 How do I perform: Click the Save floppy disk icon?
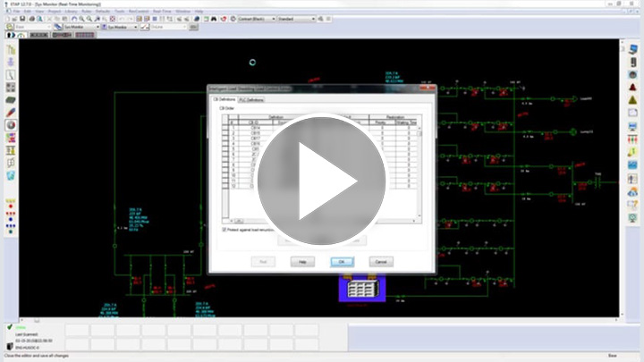click(x=22, y=19)
